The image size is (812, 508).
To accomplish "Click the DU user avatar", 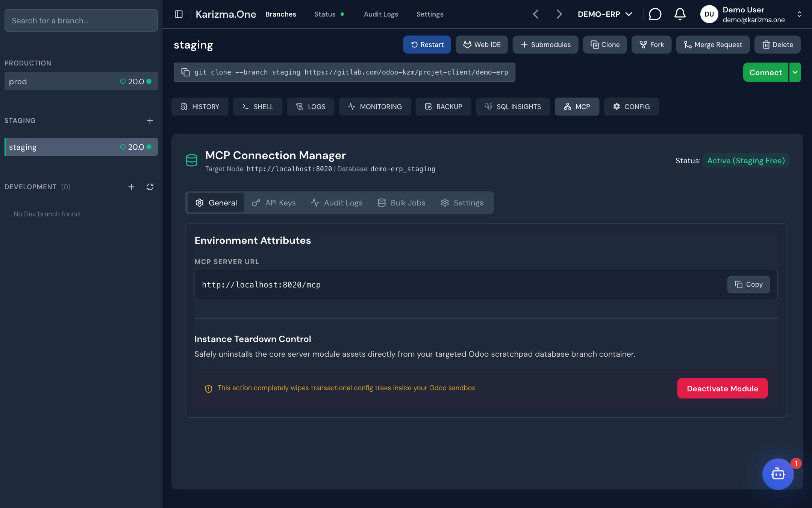I will click(709, 14).
